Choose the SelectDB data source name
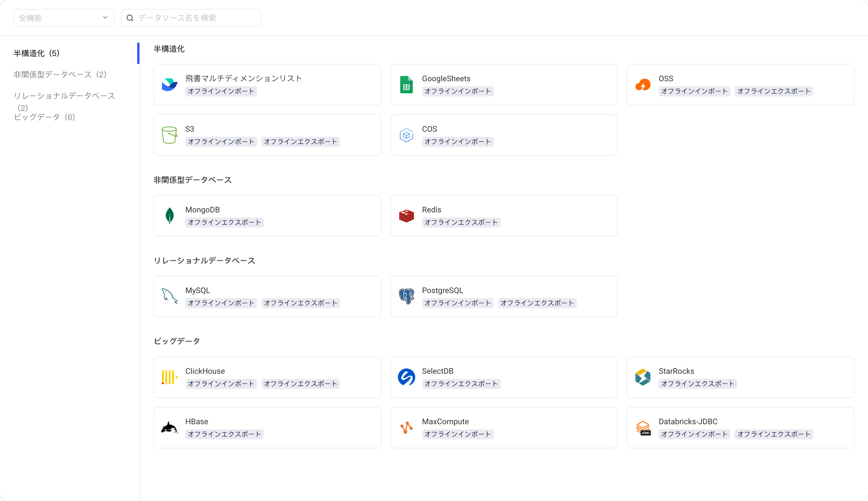The image size is (868, 501). 438,371
